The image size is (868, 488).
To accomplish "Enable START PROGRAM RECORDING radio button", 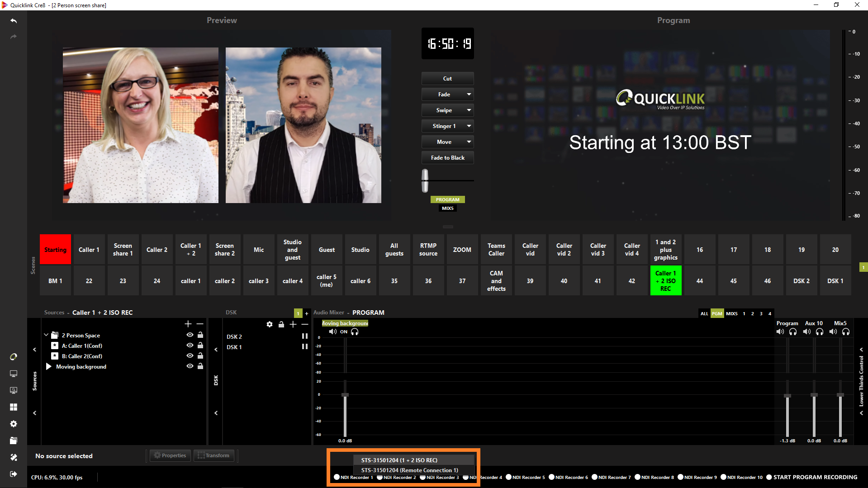I will click(769, 477).
